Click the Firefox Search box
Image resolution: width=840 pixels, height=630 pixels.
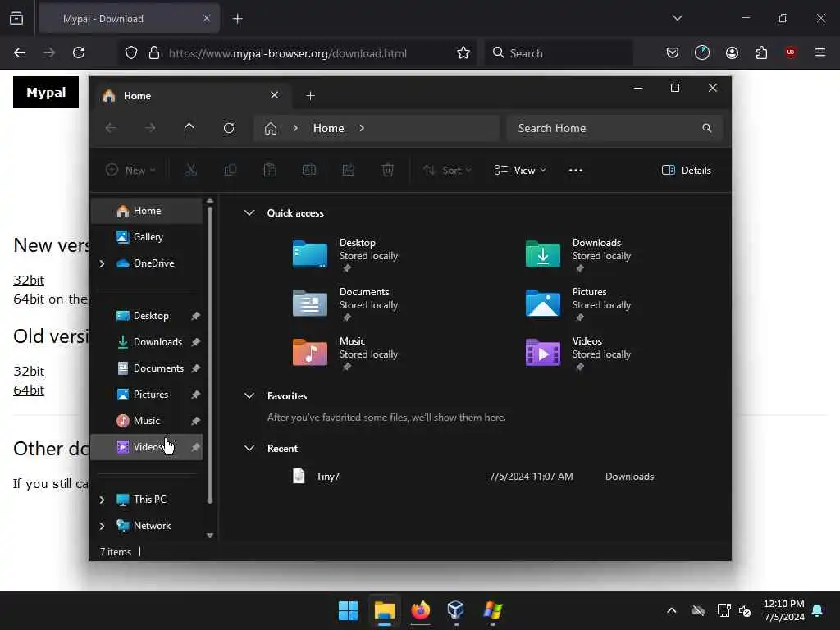point(559,52)
